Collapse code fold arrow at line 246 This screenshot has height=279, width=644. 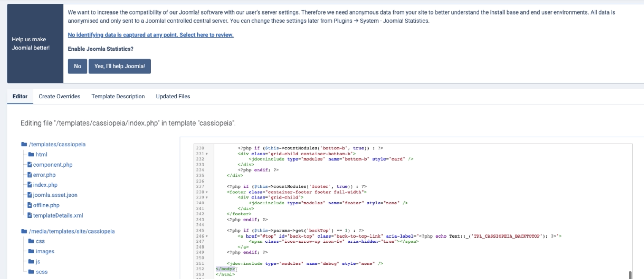[x=207, y=236]
